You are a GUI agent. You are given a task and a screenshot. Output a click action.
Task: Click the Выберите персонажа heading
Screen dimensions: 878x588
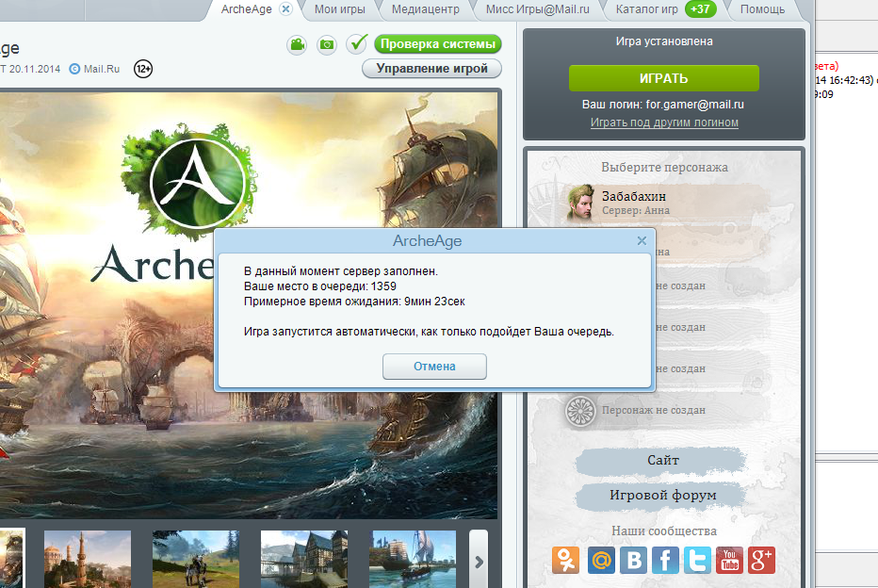click(665, 168)
